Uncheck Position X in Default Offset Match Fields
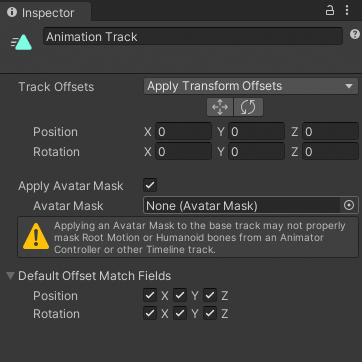The height and width of the screenshot is (362, 362). coord(150,295)
